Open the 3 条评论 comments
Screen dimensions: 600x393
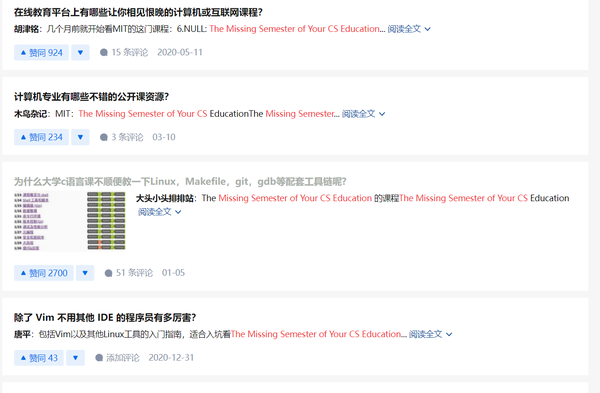121,137
